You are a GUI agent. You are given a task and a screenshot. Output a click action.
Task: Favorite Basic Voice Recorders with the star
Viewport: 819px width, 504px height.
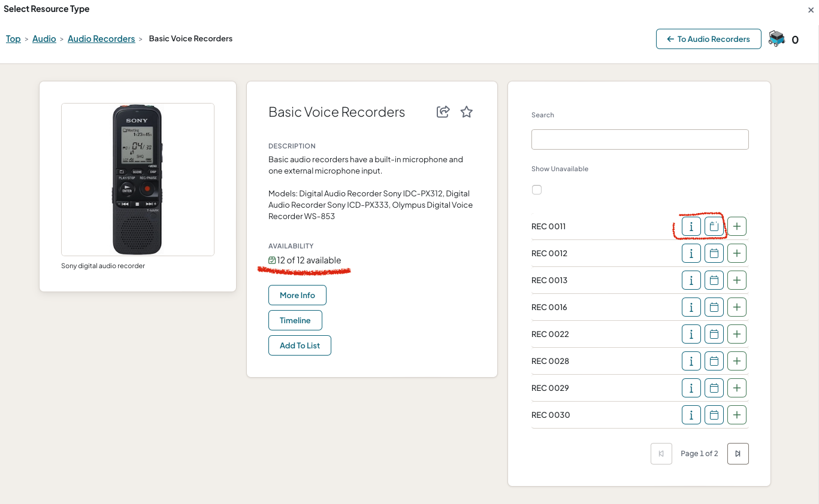pos(467,112)
